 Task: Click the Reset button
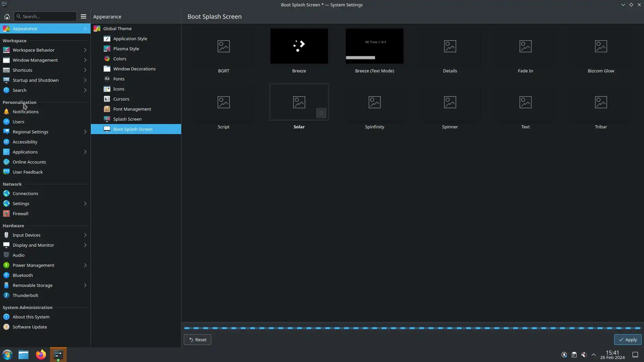(198, 340)
